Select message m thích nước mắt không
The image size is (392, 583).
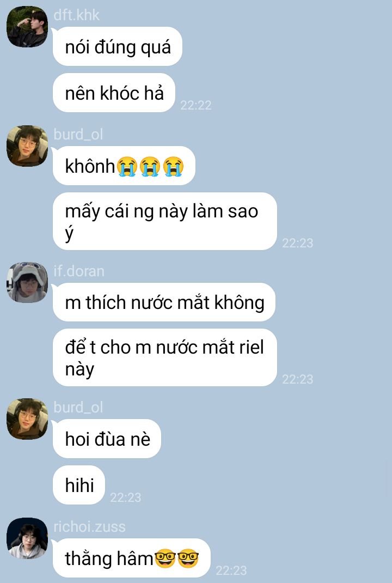[164, 302]
